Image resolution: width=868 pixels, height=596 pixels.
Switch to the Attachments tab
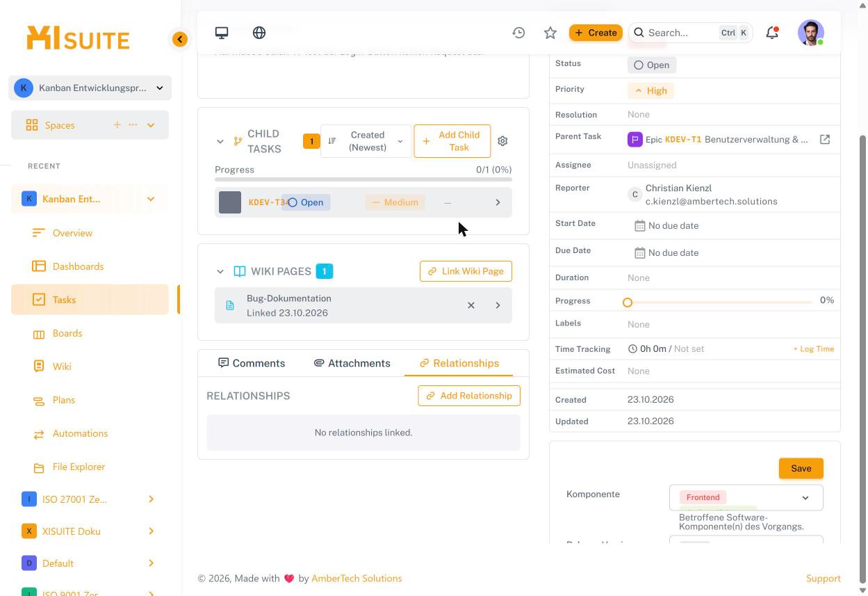coord(352,363)
